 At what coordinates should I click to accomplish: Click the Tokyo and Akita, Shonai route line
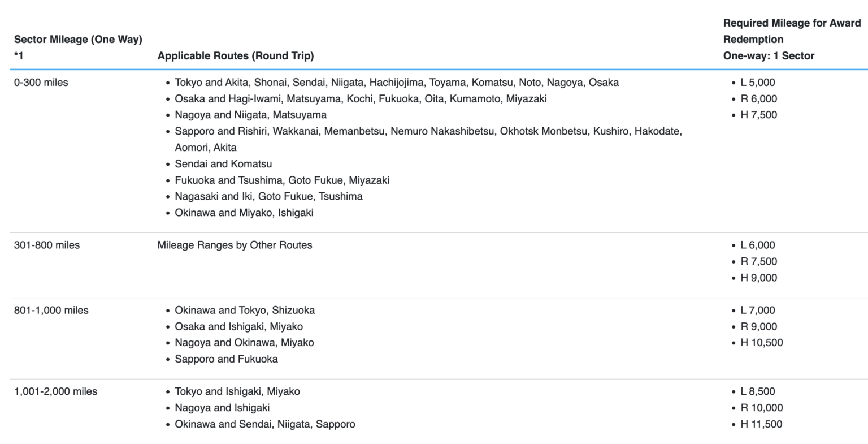[397, 83]
